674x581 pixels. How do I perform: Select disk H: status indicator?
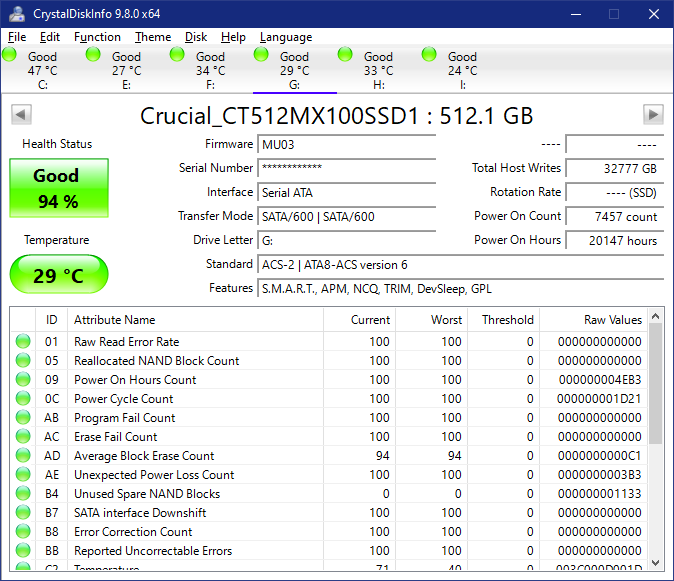point(345,55)
